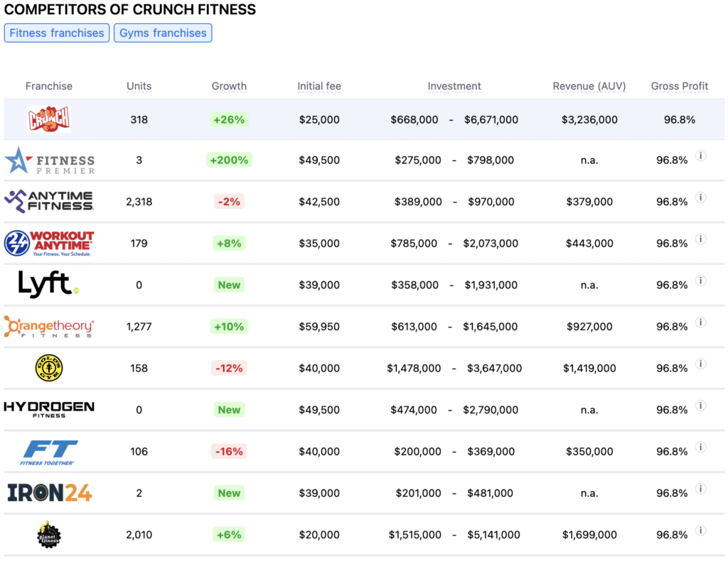Image resolution: width=728 pixels, height=562 pixels.
Task: Click info icon in Fitness Together row
Action: 700,447
